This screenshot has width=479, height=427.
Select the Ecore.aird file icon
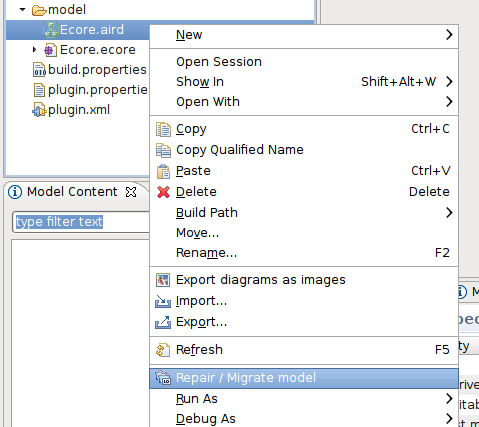(x=51, y=30)
